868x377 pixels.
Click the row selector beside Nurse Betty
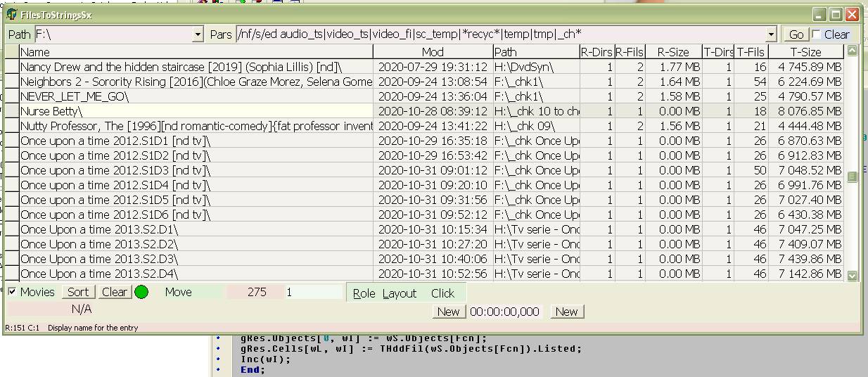click(11, 111)
